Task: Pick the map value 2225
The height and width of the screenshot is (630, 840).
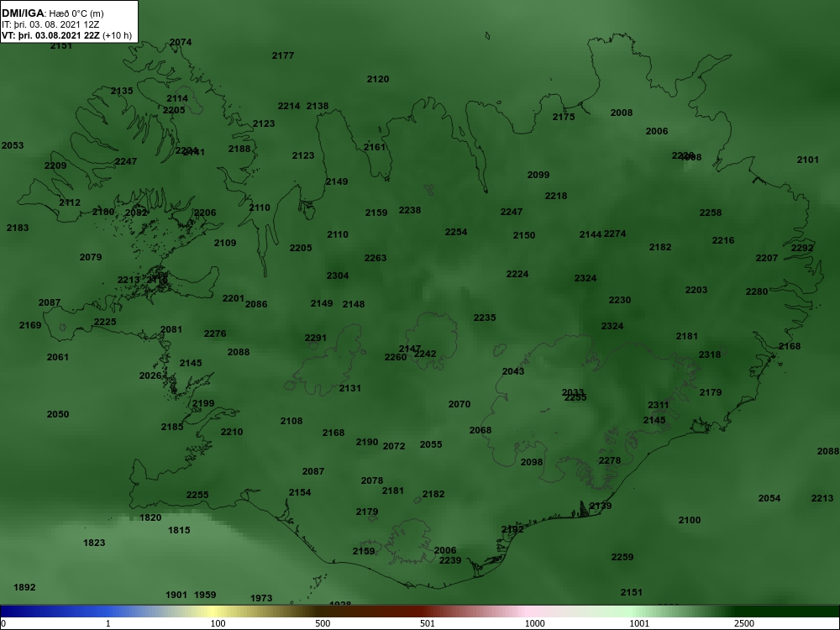Action: [105, 322]
